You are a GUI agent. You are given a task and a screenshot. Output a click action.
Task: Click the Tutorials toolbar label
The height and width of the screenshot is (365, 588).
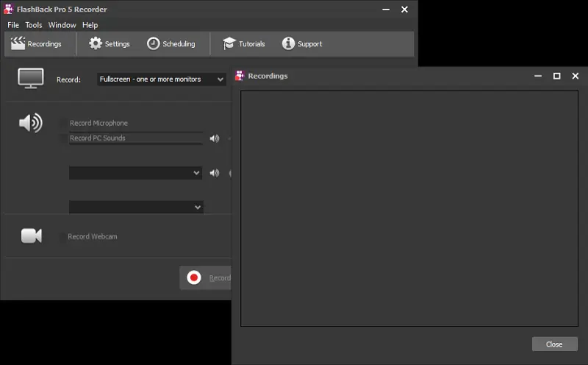[251, 44]
